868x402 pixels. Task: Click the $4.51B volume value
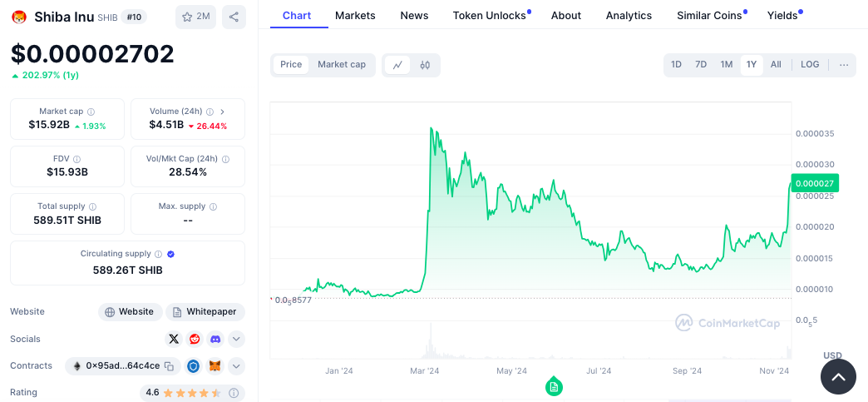click(166, 125)
